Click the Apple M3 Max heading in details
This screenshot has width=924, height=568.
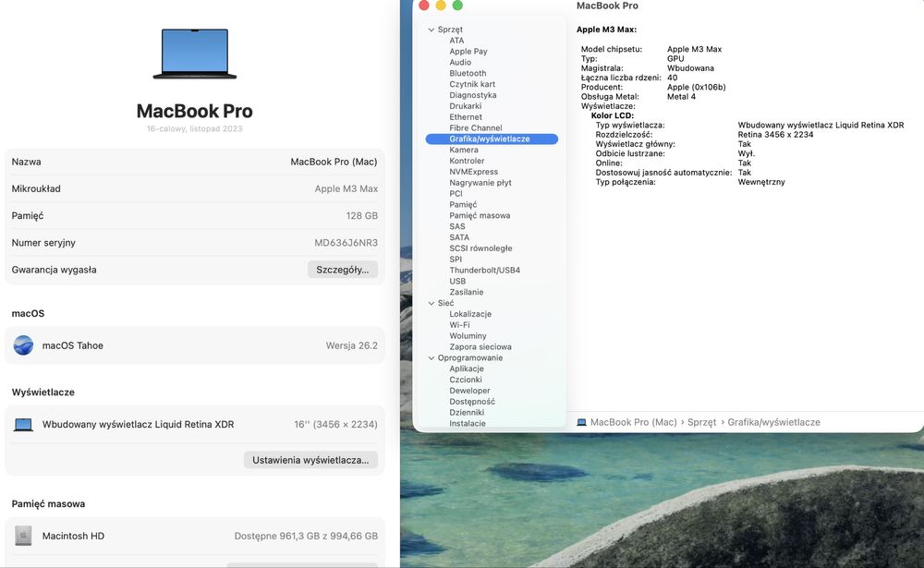[x=606, y=30]
